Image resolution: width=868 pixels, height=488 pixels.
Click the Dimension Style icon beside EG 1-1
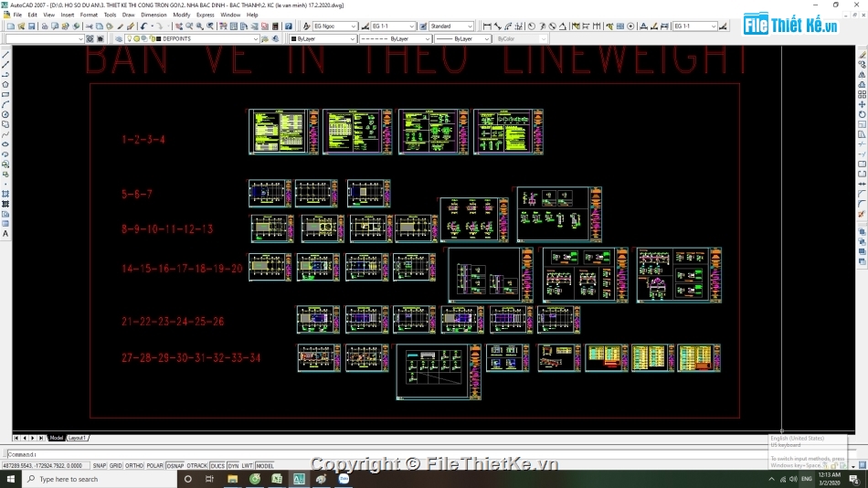(365, 26)
